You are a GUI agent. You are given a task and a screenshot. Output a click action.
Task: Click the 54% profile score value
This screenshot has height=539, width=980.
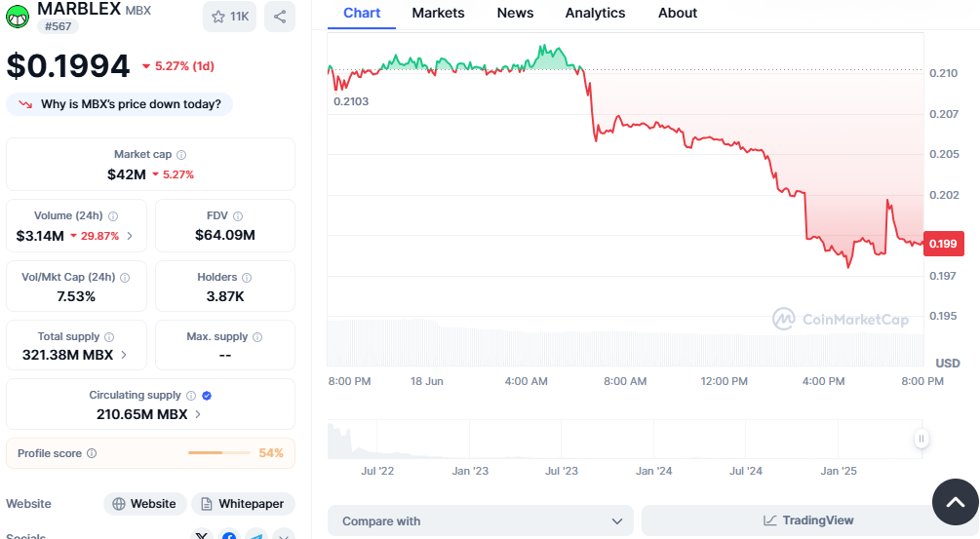pos(271,453)
